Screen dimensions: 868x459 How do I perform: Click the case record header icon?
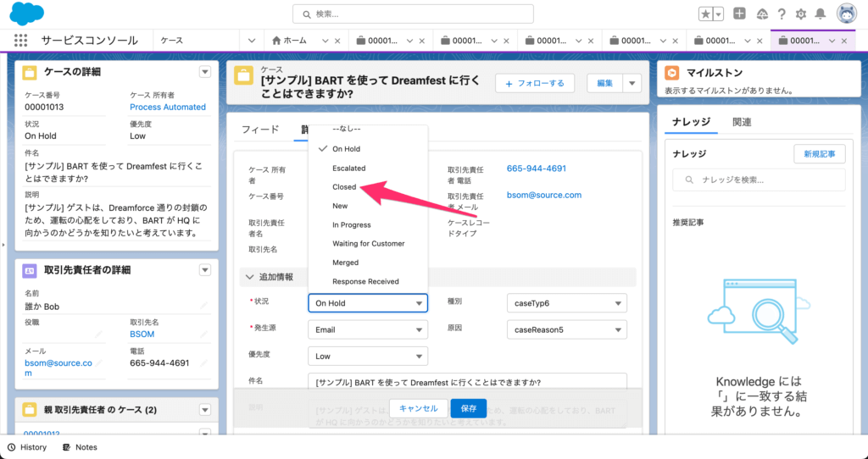[243, 75]
